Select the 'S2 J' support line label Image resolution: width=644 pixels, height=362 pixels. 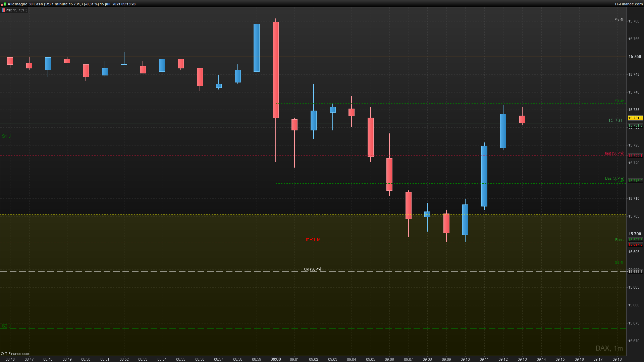point(6,326)
